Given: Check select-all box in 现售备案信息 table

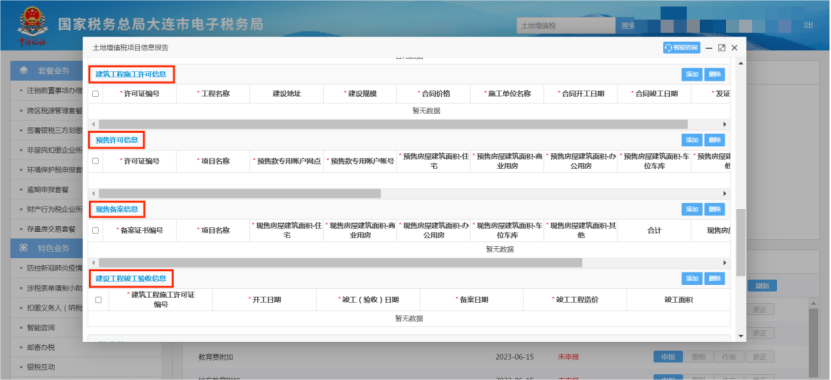Looking at the screenshot, I should (x=95, y=231).
